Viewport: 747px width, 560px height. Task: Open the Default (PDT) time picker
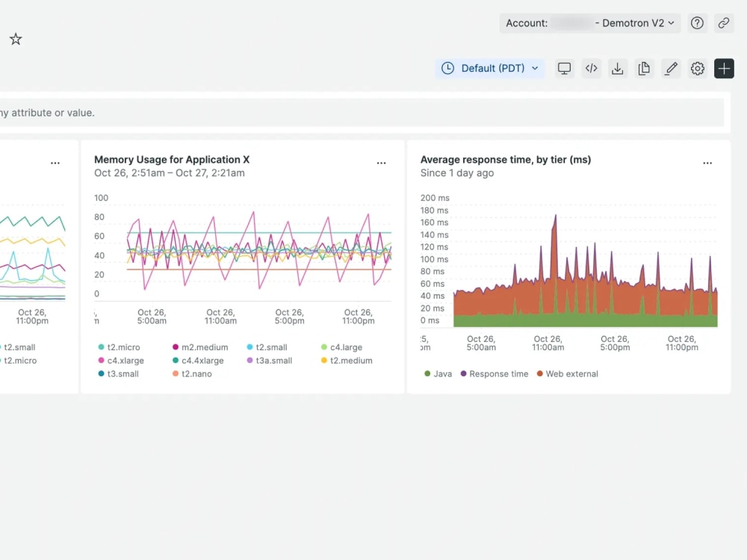pyautogui.click(x=490, y=69)
